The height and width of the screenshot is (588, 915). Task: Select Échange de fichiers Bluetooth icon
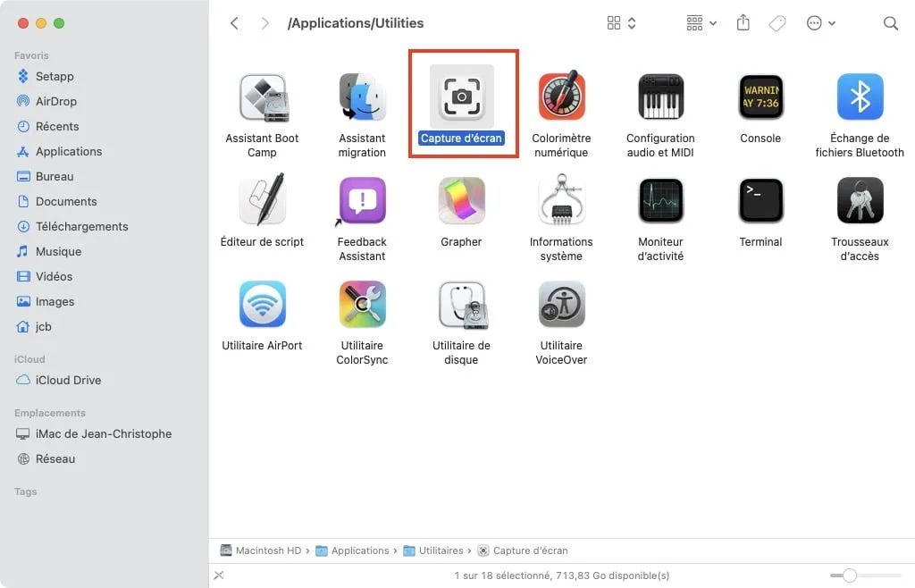pos(860,97)
